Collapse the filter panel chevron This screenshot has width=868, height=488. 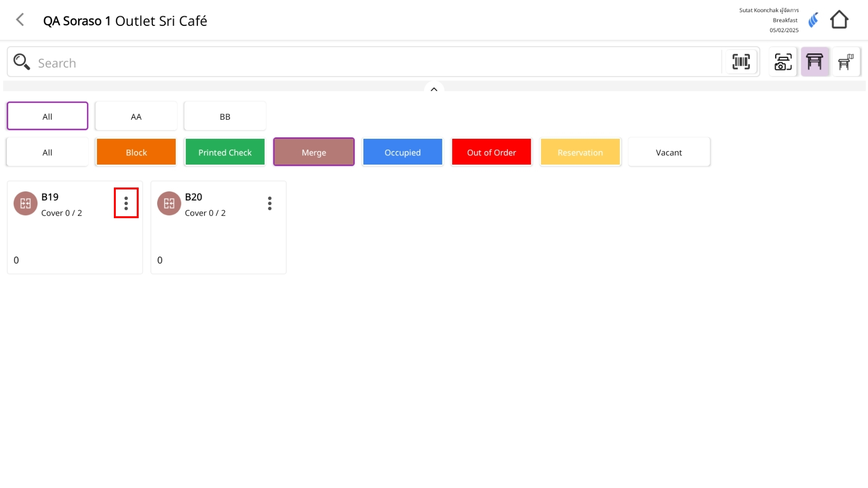434,89
